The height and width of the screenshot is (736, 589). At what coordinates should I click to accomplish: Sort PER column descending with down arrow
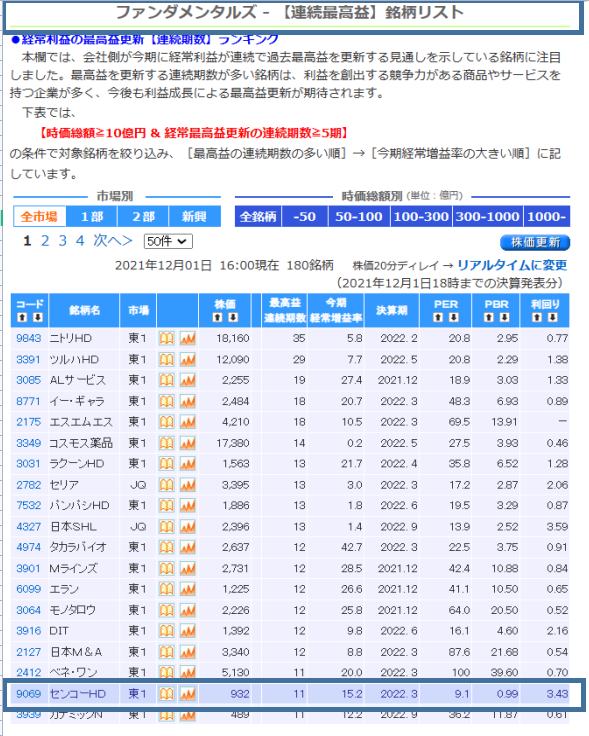453,318
